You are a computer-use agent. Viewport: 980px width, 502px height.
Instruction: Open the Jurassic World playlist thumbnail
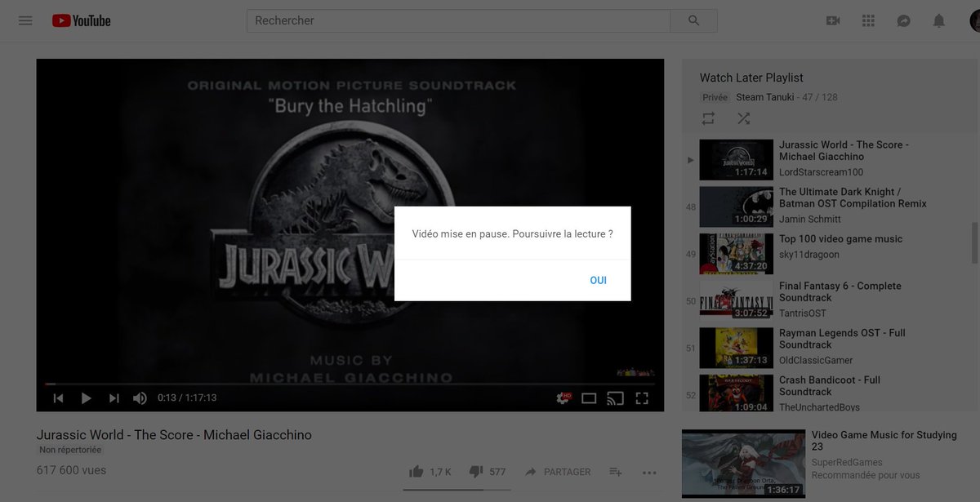[x=737, y=160]
